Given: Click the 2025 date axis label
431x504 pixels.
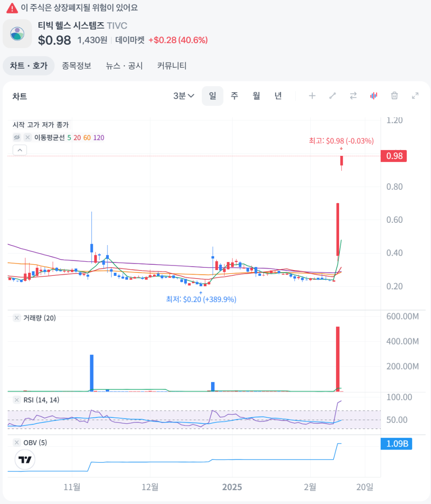Looking at the screenshot, I should coord(232,487).
